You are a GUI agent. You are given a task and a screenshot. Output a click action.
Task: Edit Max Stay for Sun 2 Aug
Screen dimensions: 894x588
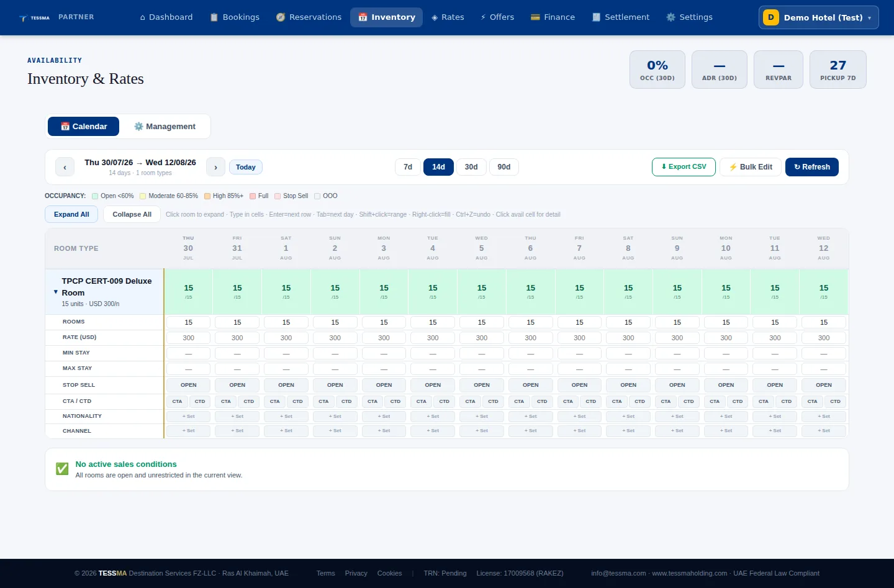tap(335, 369)
